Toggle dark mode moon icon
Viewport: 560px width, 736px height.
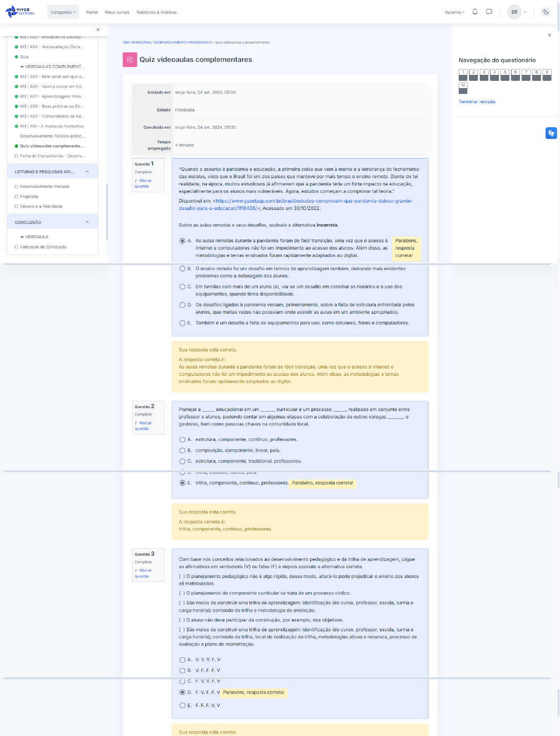[545, 12]
